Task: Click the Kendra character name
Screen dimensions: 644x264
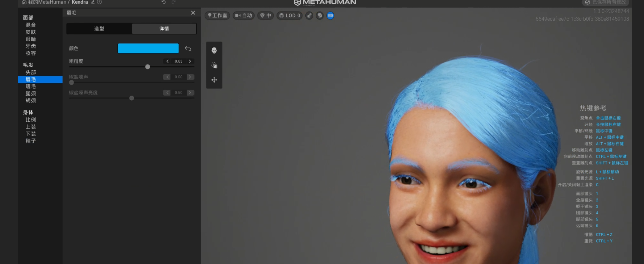Action: (80, 2)
